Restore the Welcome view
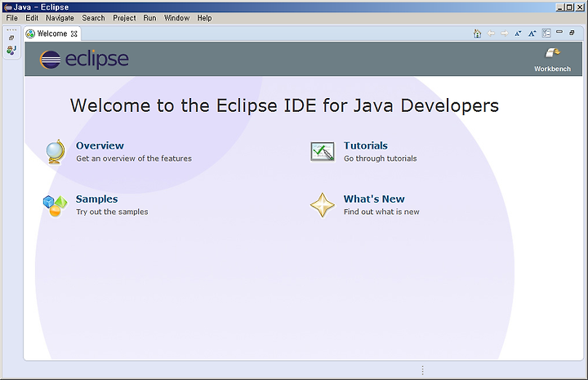Screen dimensions: 588x380 pos(572,33)
